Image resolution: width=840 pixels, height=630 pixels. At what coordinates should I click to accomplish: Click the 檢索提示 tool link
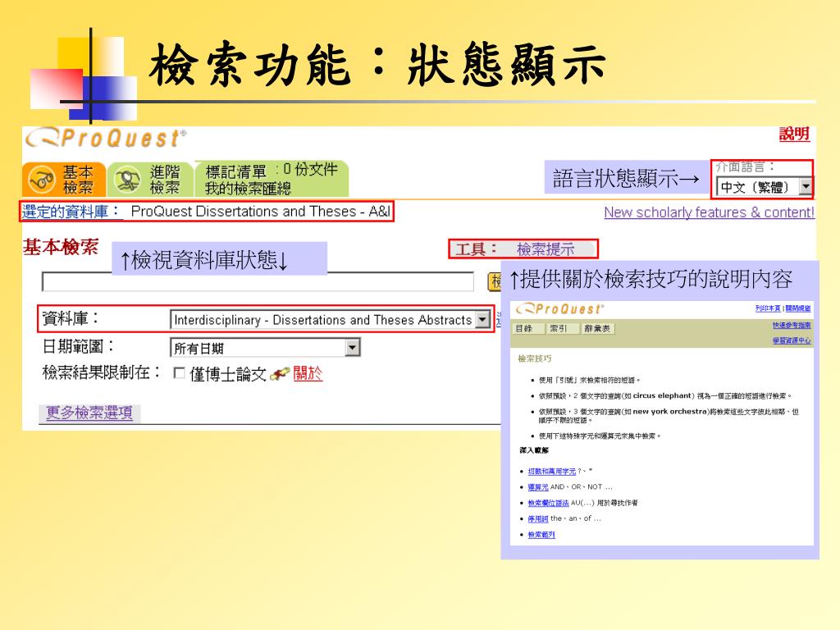[x=546, y=249]
